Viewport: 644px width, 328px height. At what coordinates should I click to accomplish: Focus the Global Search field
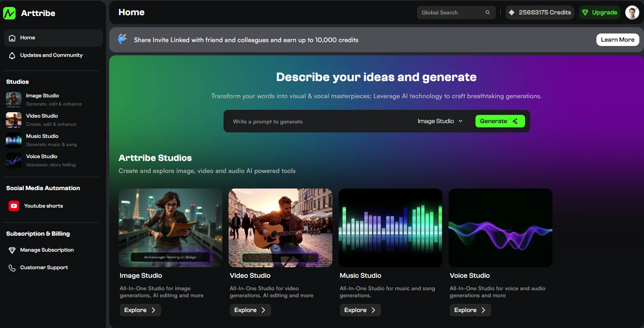pyautogui.click(x=456, y=12)
